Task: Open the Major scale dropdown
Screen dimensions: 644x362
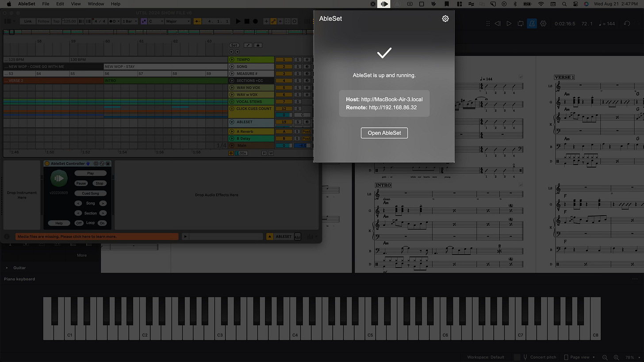Action: (178, 21)
